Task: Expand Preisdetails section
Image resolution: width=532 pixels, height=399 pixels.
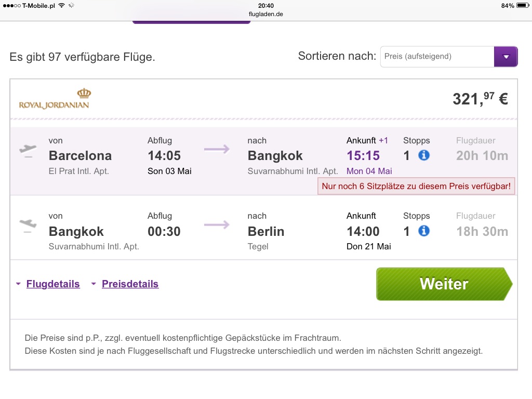Action: 130,284
